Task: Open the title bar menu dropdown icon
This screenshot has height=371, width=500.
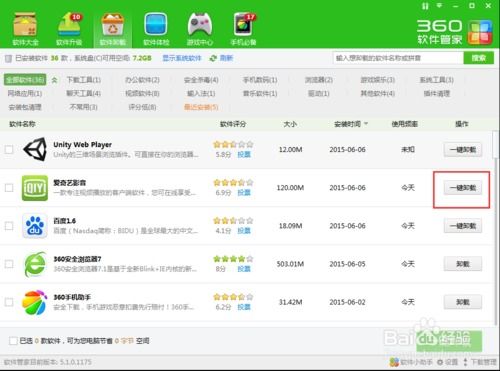Action: point(440,6)
